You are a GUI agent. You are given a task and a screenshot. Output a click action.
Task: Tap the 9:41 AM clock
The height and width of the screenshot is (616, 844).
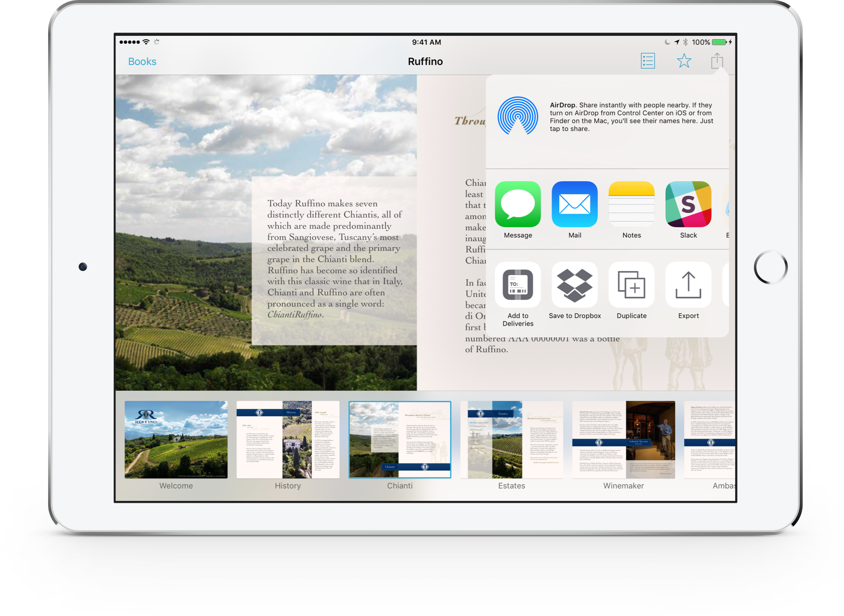(426, 42)
